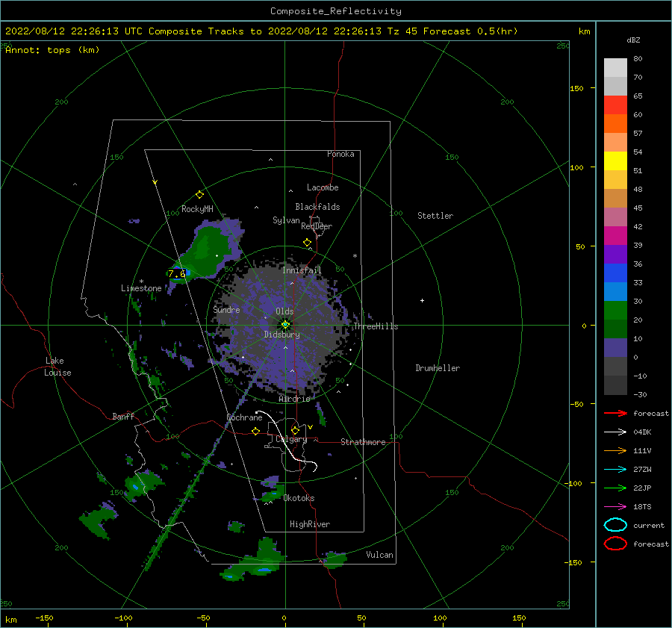
Task: Click the Cochrane label
Action: click(x=244, y=417)
